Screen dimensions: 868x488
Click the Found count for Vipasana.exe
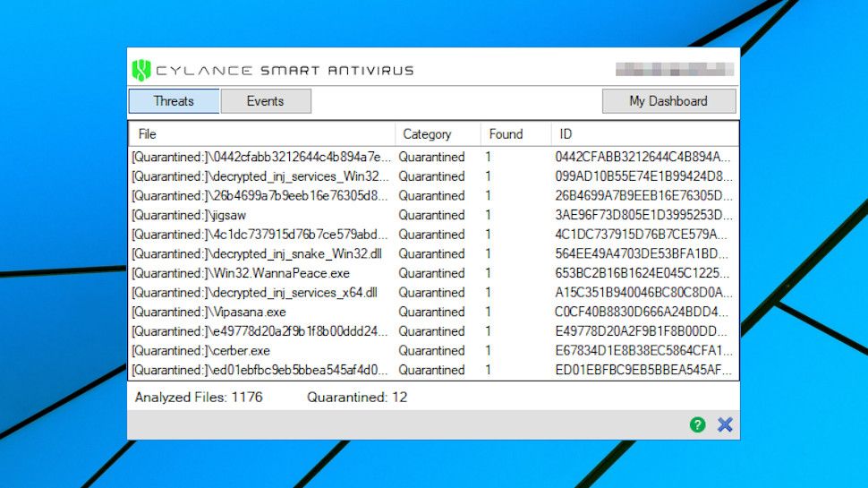click(x=489, y=312)
